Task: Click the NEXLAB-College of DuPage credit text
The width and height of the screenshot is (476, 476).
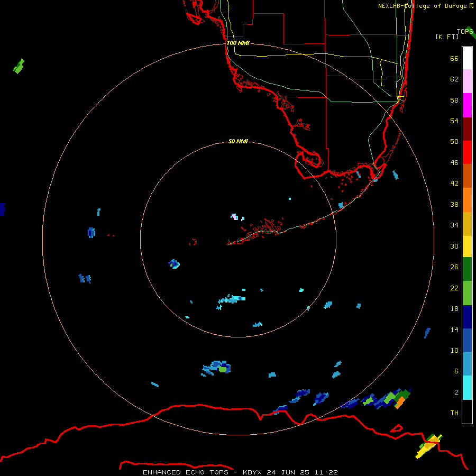Action: pos(426,6)
